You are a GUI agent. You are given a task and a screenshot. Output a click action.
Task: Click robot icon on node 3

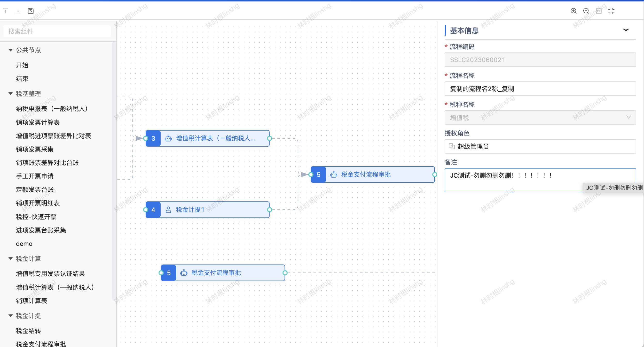click(x=168, y=138)
